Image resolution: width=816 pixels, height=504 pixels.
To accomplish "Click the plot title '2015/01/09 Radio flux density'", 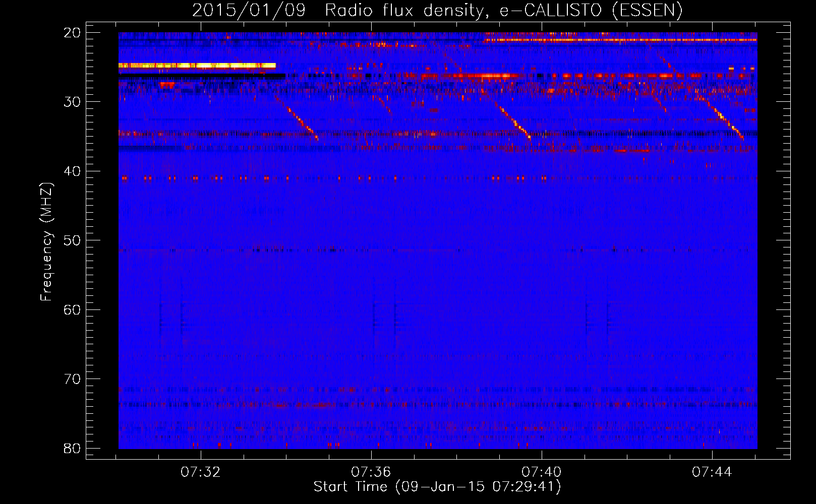I will click(x=437, y=10).
